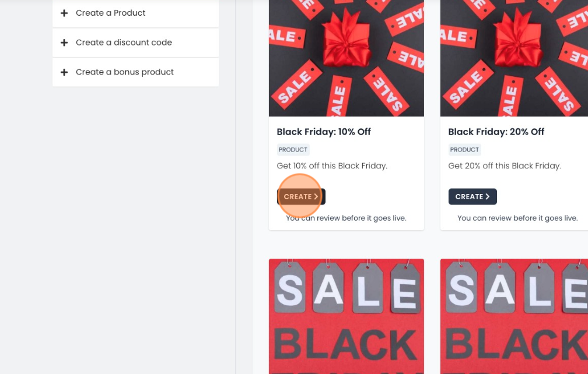588x374 pixels.
Task: Select the Black Friday: 20% Off title
Action: coord(496,132)
